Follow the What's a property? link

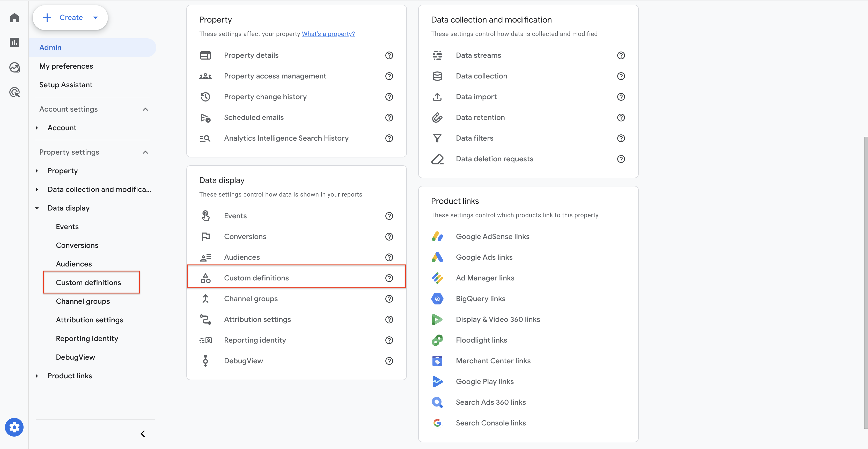tap(328, 34)
